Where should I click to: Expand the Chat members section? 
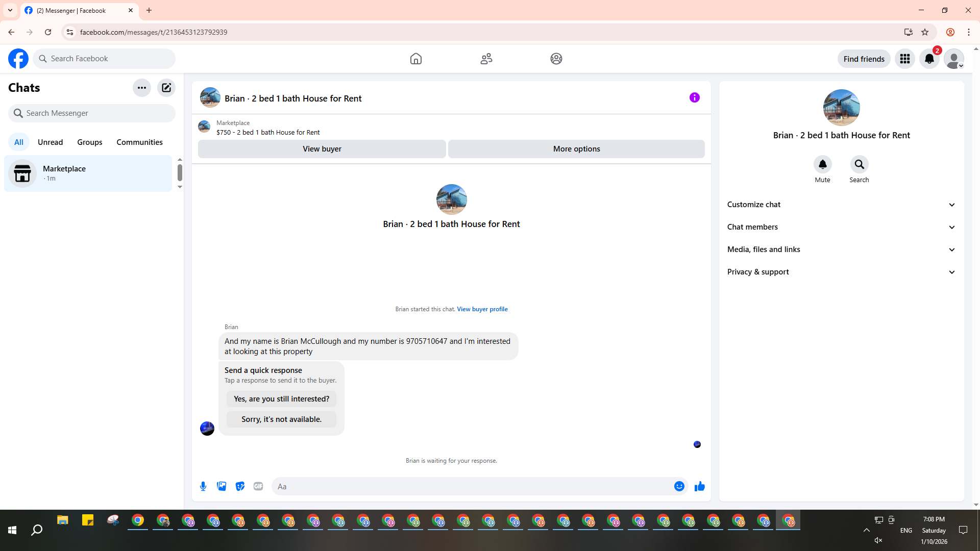point(841,227)
